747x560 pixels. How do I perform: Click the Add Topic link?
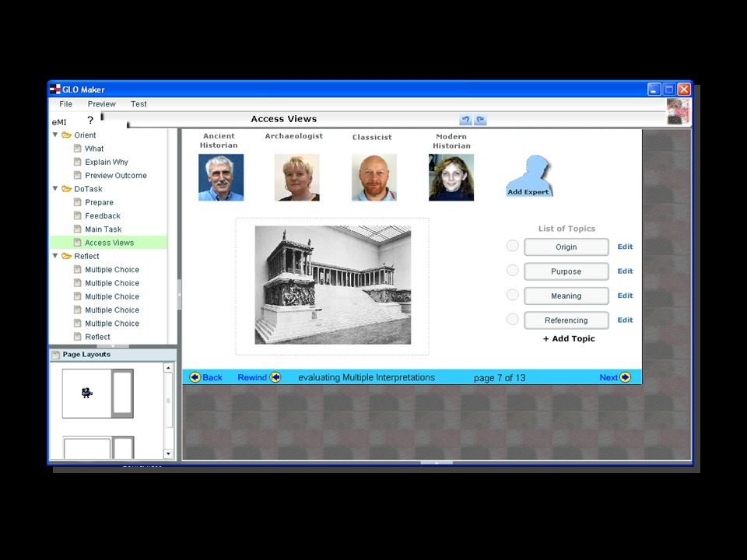[x=570, y=338]
